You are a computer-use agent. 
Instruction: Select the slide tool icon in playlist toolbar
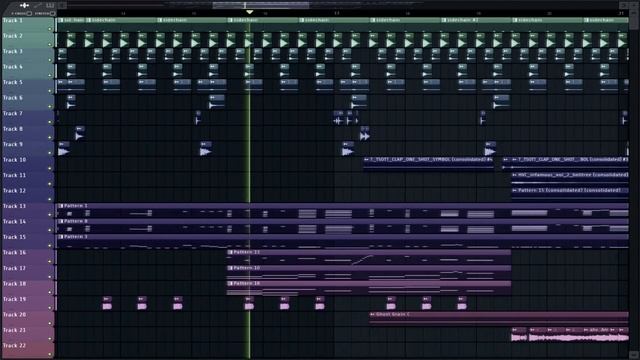click(x=24, y=5)
